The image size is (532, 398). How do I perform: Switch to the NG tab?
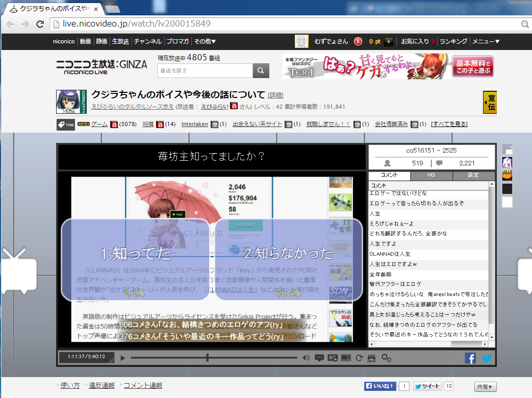[x=431, y=175]
